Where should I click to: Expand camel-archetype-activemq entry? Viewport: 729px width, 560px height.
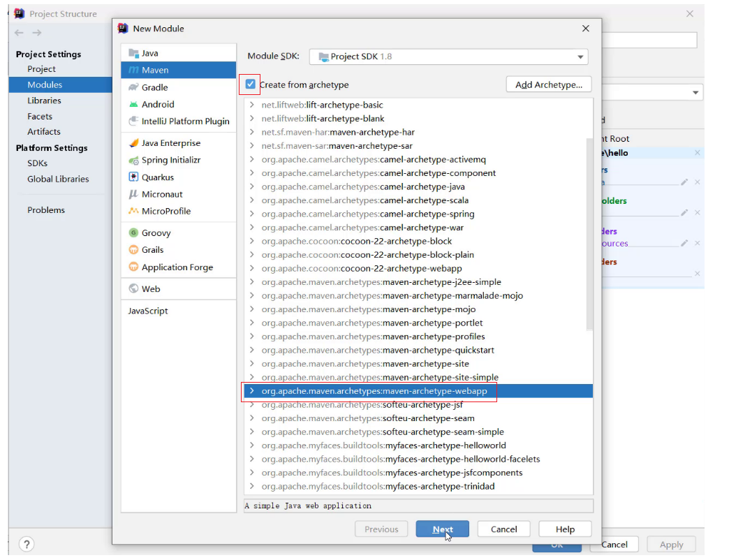[251, 159]
